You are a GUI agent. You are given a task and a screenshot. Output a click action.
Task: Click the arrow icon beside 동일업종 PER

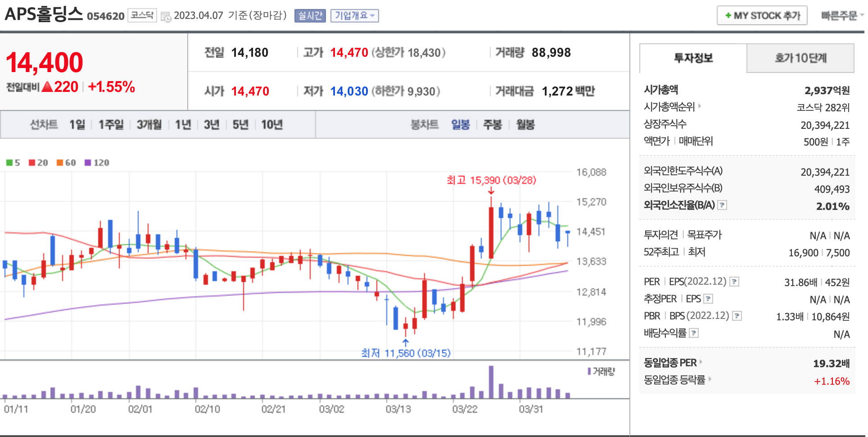point(701,362)
